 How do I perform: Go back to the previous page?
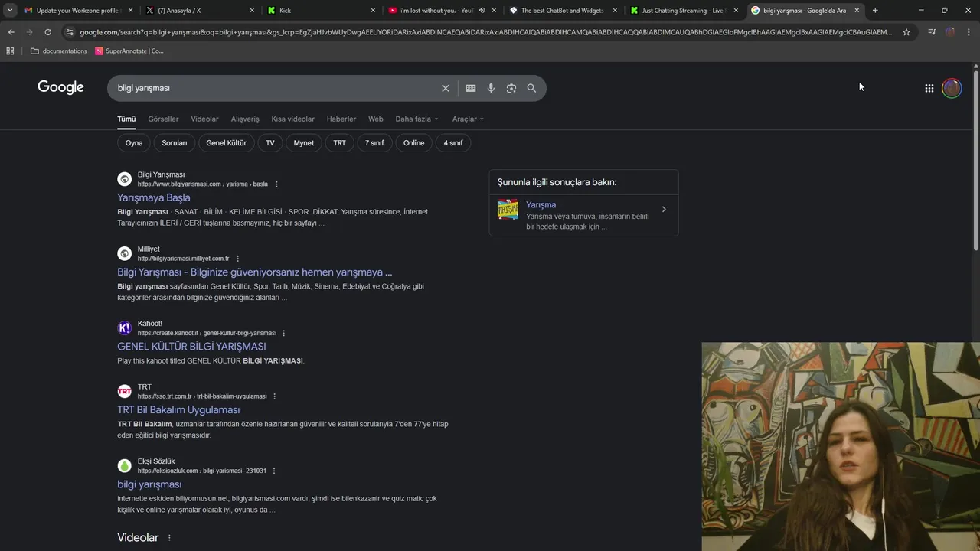click(x=11, y=32)
